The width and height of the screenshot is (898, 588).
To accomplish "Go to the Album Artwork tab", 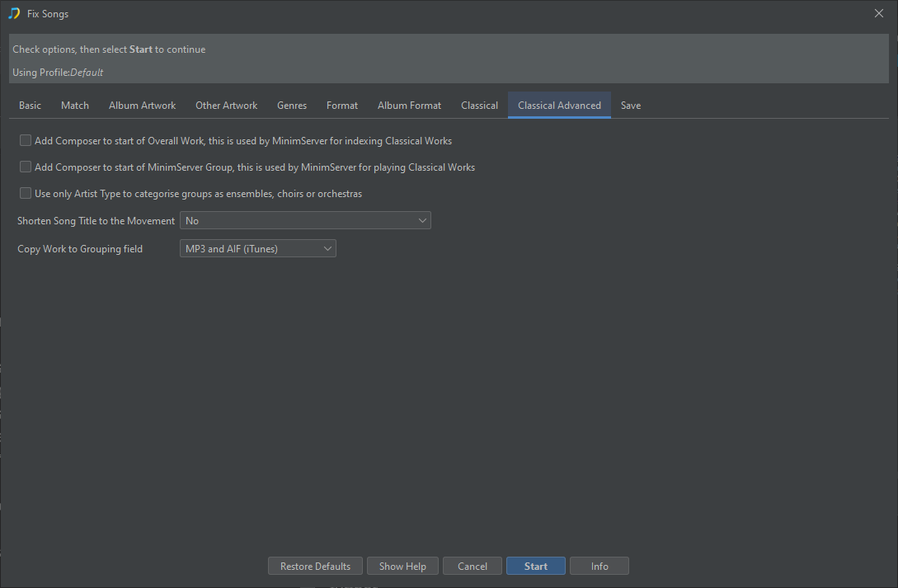I will pos(142,106).
